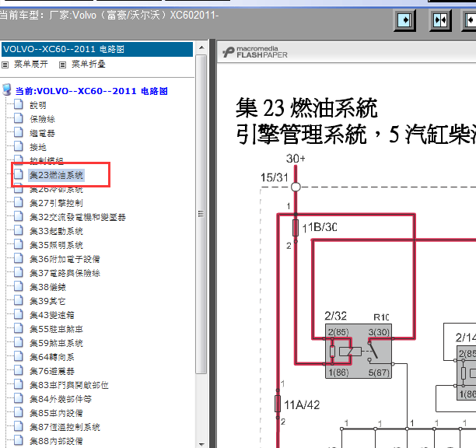Open 集36附加電子設備 diagram
476x448 pixels.
click(65, 259)
